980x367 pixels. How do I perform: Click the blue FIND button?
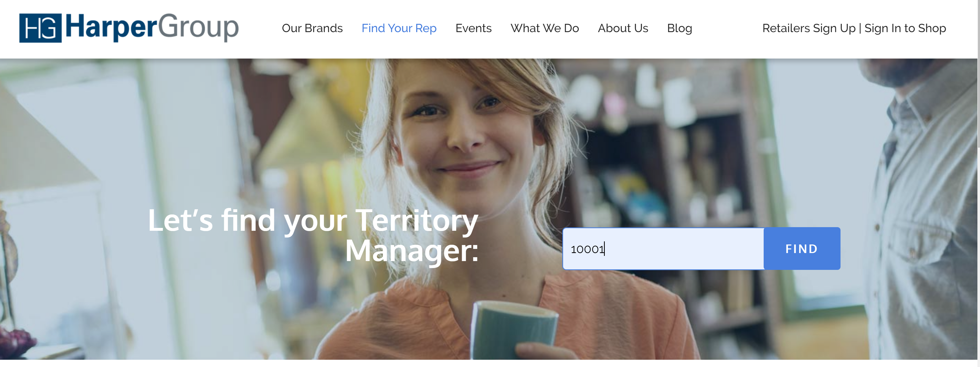802,249
